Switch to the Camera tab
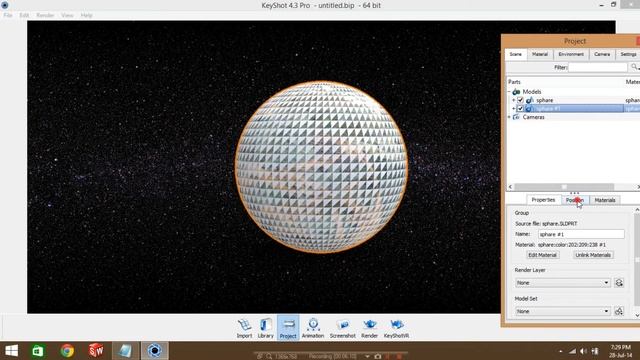Screen dimensions: 640x360 (602, 54)
